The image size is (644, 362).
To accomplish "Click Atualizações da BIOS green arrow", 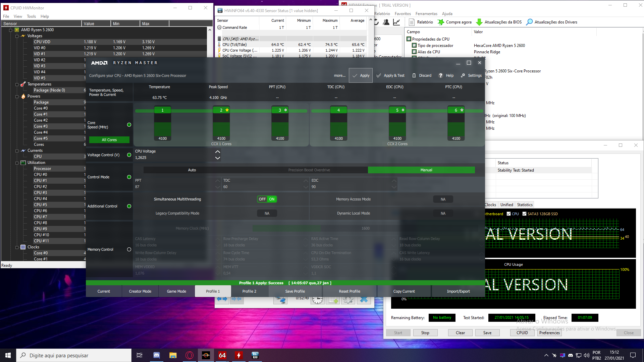I will click(479, 22).
